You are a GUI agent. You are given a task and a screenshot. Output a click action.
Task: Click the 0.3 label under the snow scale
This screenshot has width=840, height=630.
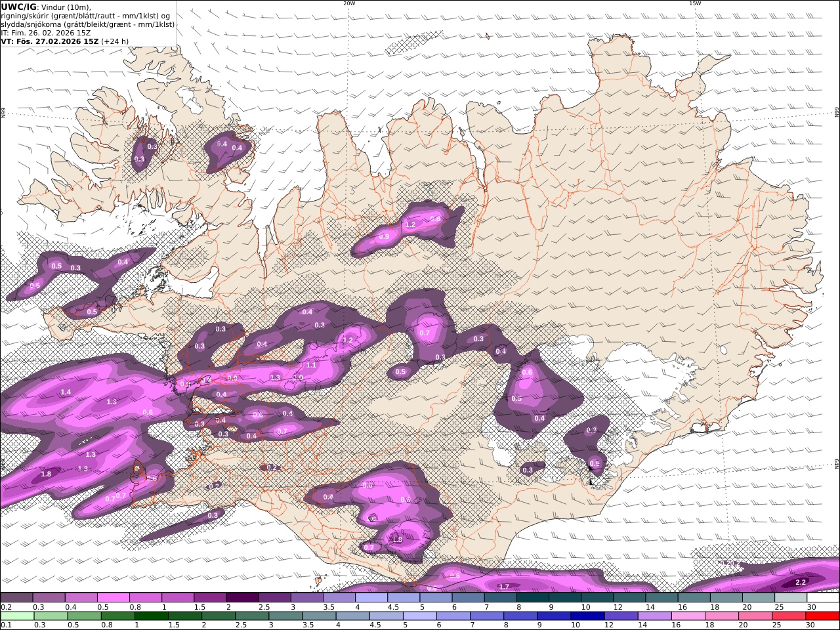(39, 607)
